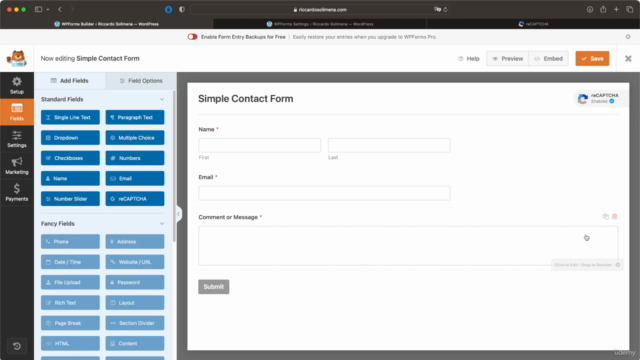
Task: Switch to WPForms Settings browser tab
Action: click(320, 24)
